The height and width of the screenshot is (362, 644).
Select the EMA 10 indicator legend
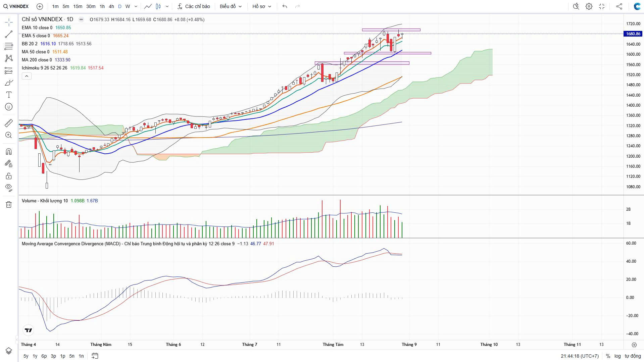(46, 28)
